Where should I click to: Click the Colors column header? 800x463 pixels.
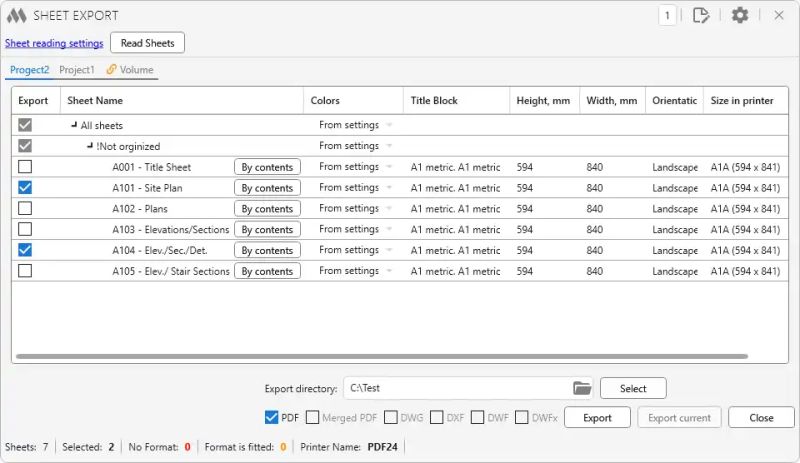tap(353, 101)
